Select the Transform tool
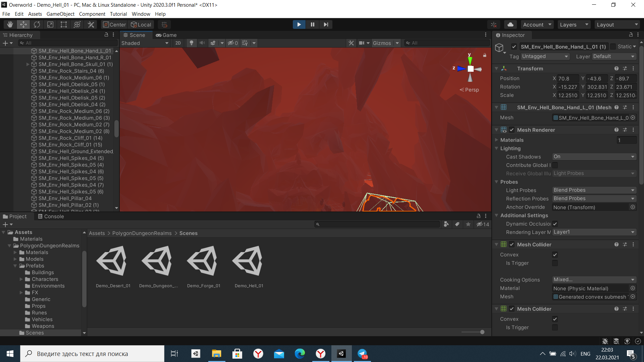Image resolution: width=644 pixels, height=362 pixels. click(x=77, y=24)
